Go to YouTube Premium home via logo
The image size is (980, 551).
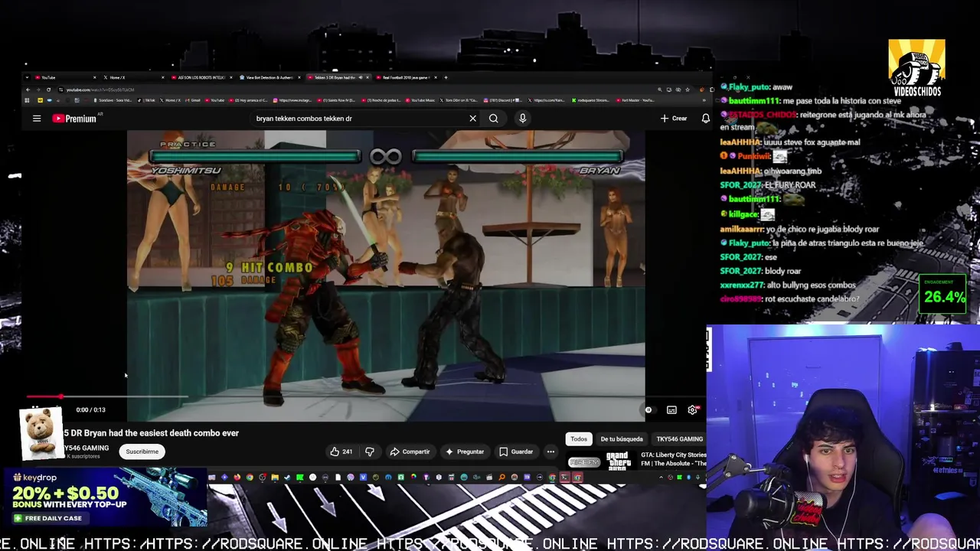(74, 119)
